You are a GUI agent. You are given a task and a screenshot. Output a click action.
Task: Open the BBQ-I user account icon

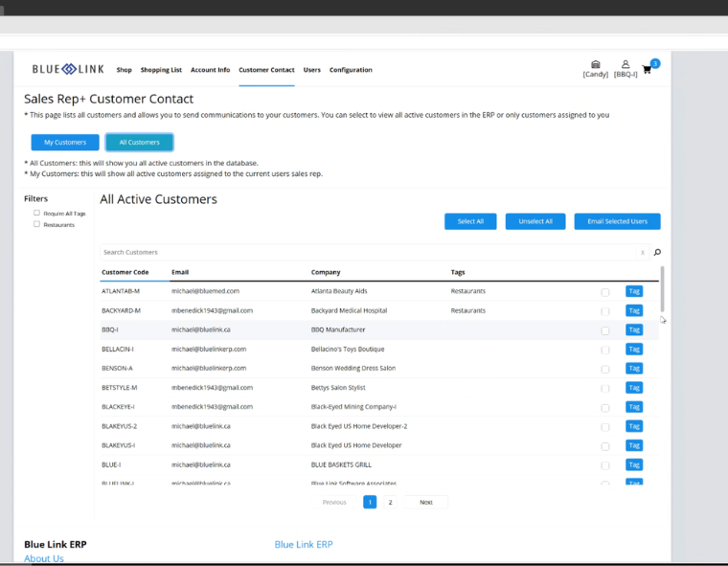tap(626, 69)
